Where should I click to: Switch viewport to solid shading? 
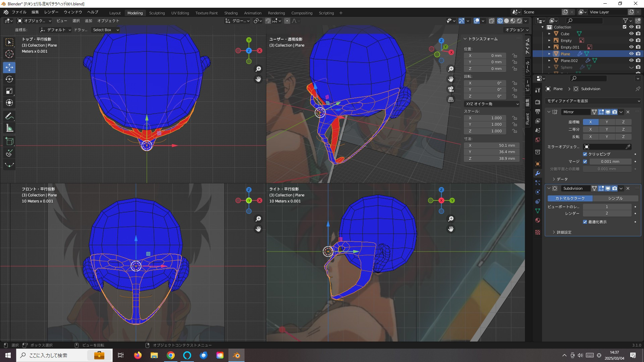(x=506, y=21)
